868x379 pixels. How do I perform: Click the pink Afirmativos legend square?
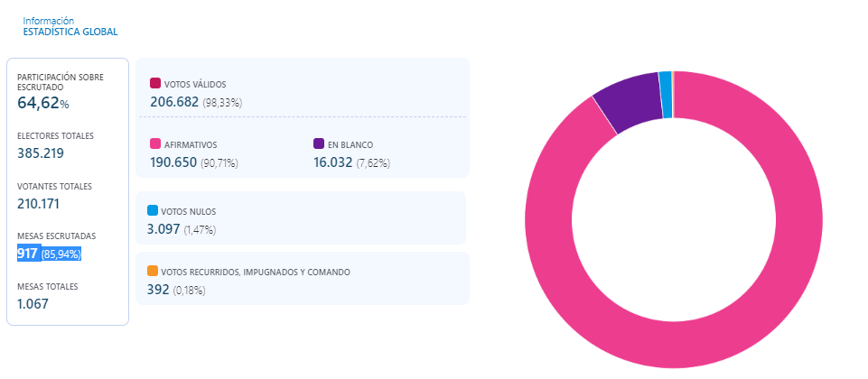pyautogui.click(x=155, y=143)
